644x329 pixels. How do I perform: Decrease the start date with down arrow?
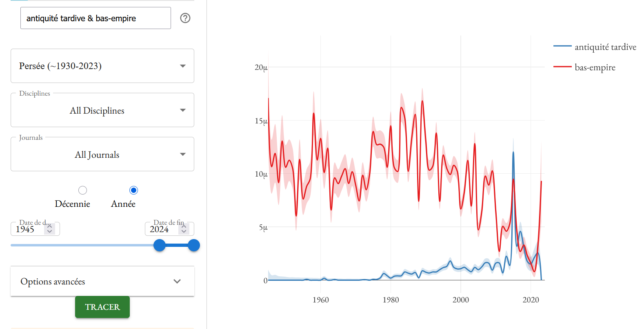49,232
